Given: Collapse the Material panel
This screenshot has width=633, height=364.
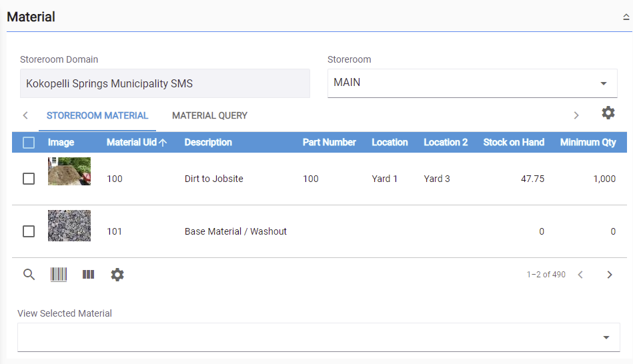Looking at the screenshot, I should point(626,18).
